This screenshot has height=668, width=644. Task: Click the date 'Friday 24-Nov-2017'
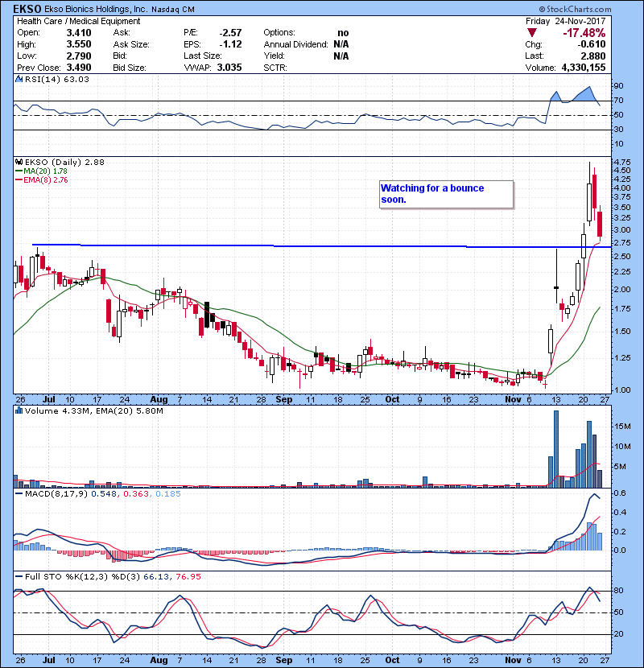[566, 21]
